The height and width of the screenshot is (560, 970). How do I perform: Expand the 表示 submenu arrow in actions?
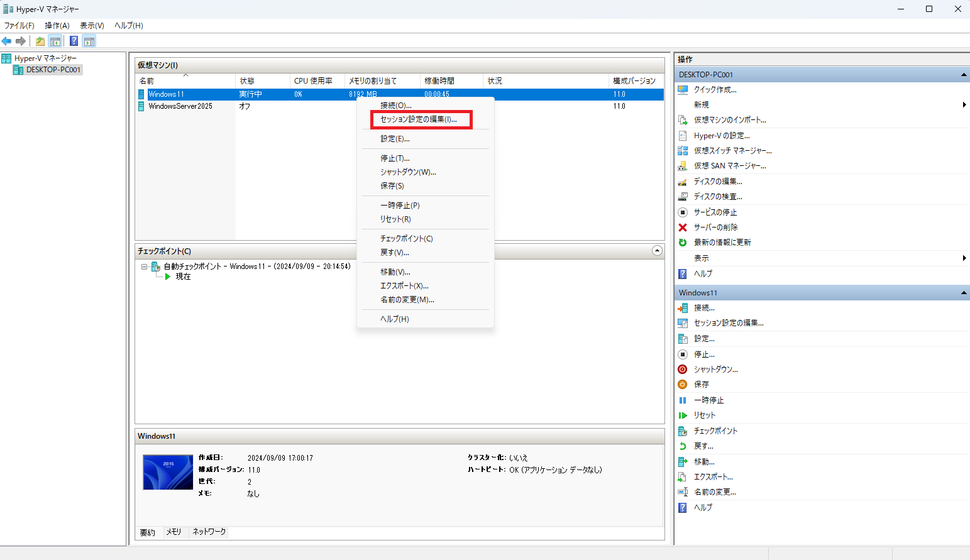pos(964,258)
